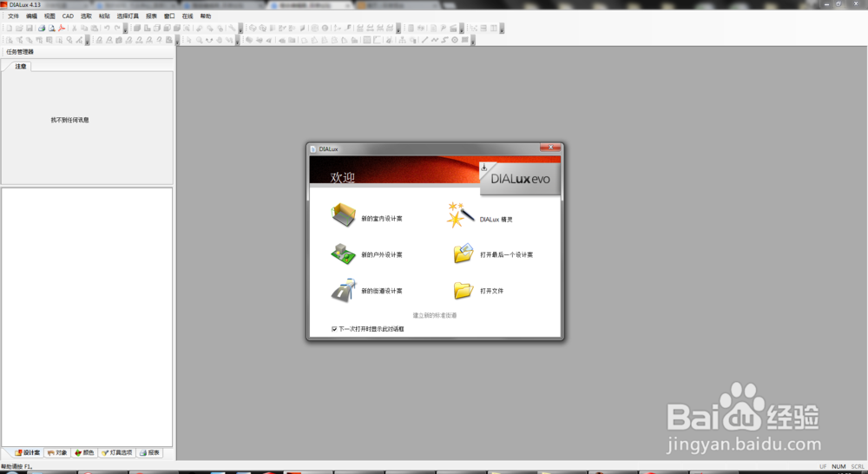Switch to 设计案 bottom tab
The image size is (868, 474).
tap(27, 453)
